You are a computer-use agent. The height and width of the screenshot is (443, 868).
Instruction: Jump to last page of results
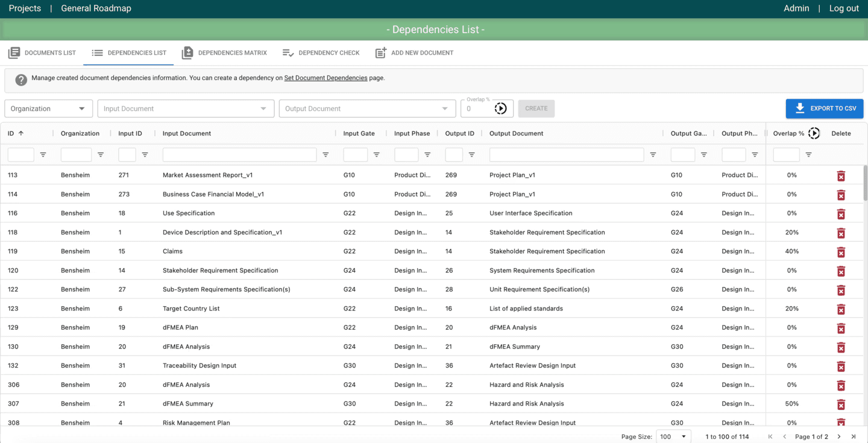coord(854,436)
